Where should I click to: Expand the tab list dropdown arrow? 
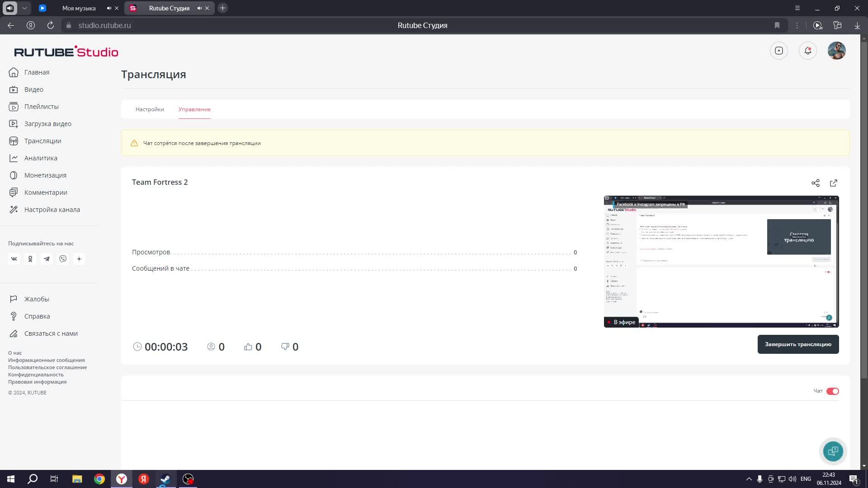pyautogui.click(x=25, y=8)
